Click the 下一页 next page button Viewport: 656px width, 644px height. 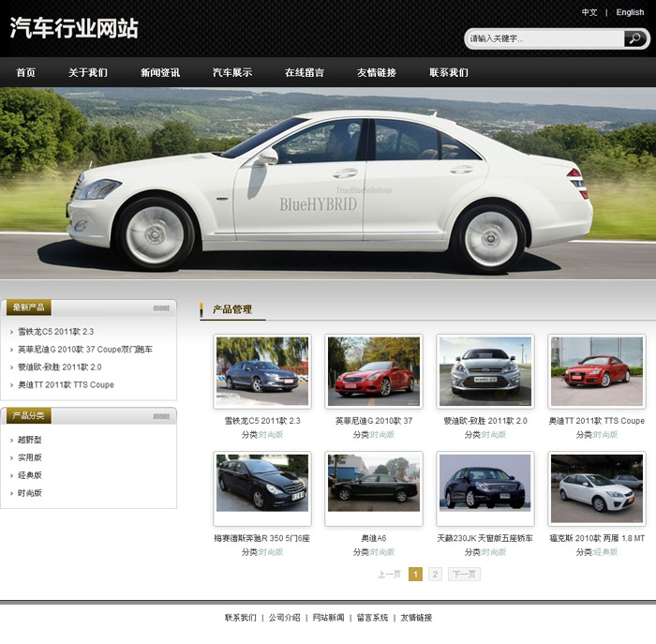click(x=464, y=574)
